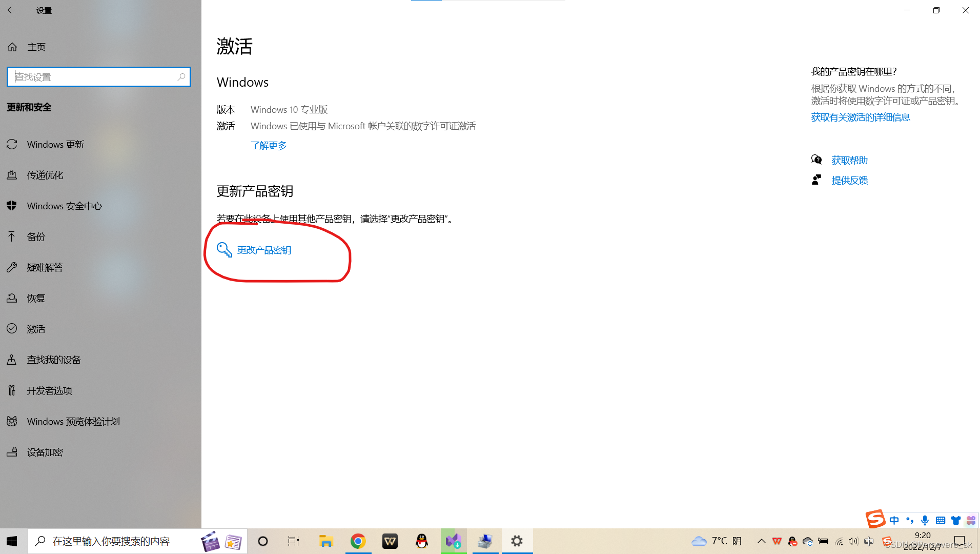Viewport: 980px width, 554px height.
Task: Open the QQ penguin taskbar icon
Action: tap(422, 541)
